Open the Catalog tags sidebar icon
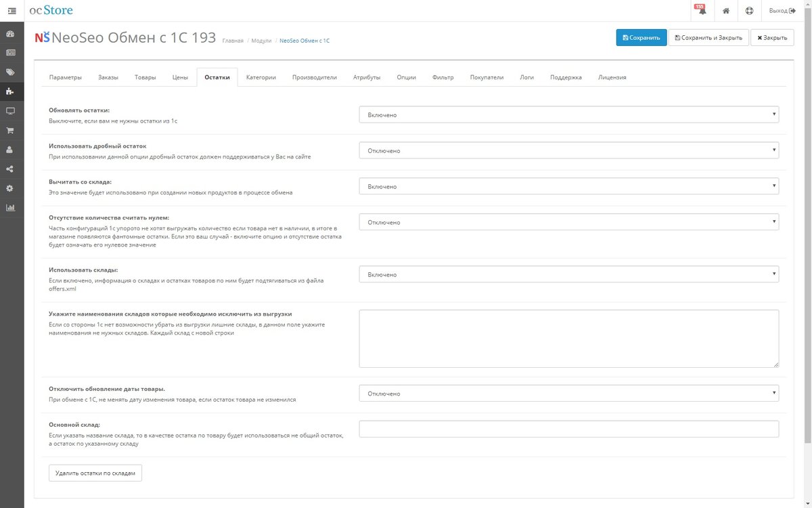812x508 pixels. click(11, 72)
